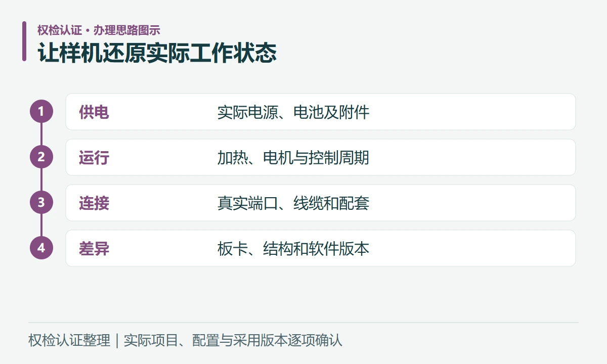This screenshot has height=364, width=607.
Task: Click the step 2 number circle
Action: 41,157
